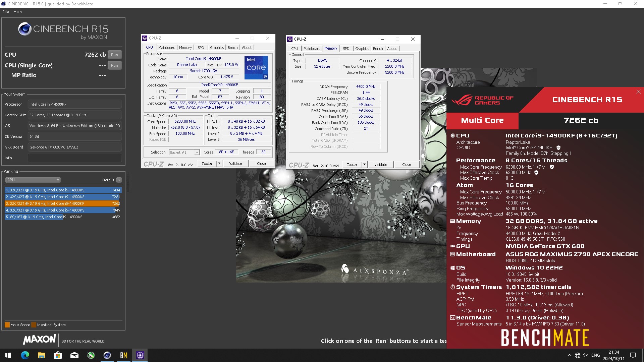644x362 pixels.
Task: Click Tools button in left CPU-Z window
Action: 207,164
